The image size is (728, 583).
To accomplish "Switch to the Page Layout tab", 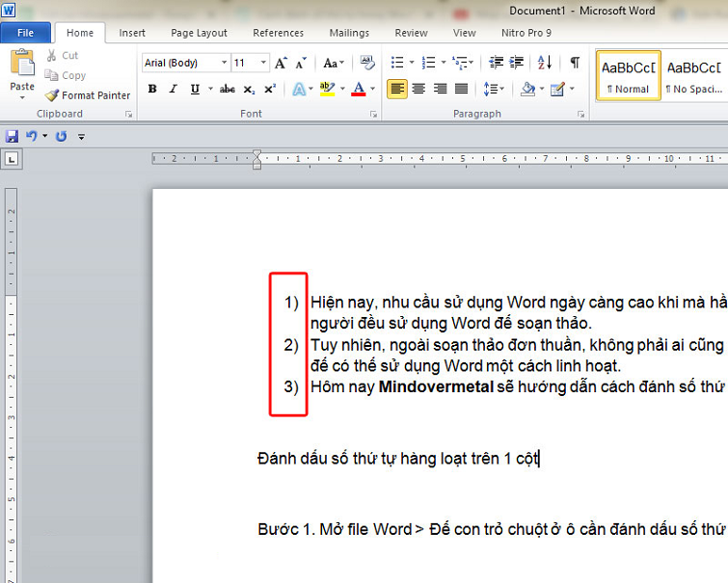I will pyautogui.click(x=199, y=33).
